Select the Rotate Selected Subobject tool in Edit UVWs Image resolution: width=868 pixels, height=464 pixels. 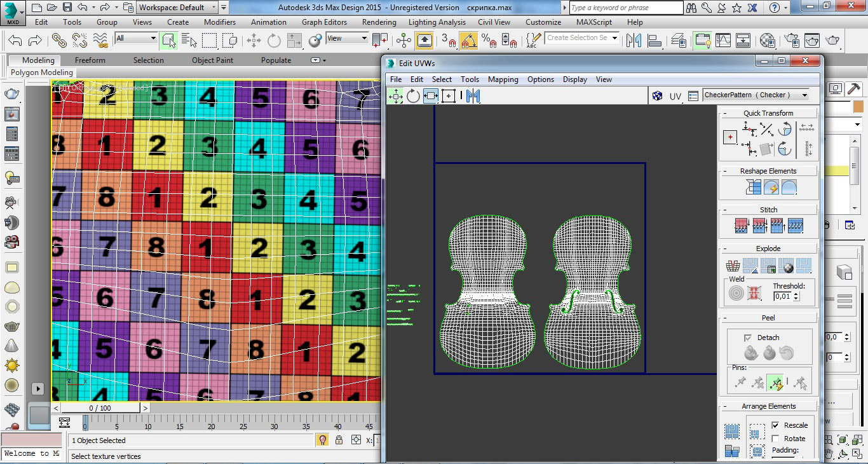click(x=413, y=96)
